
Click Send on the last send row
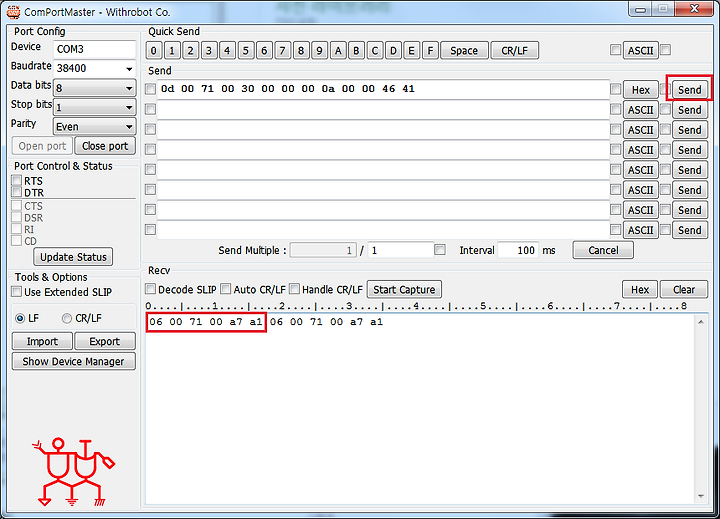[690, 230]
